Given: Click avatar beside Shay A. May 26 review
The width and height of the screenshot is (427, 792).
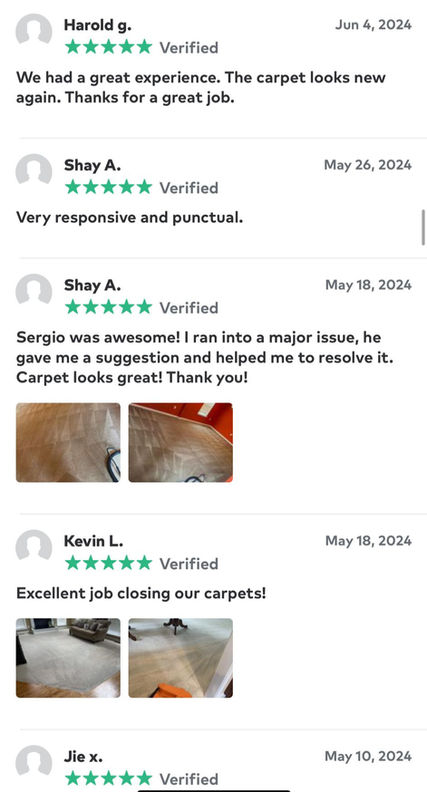Looking at the screenshot, I should pyautogui.click(x=34, y=171).
